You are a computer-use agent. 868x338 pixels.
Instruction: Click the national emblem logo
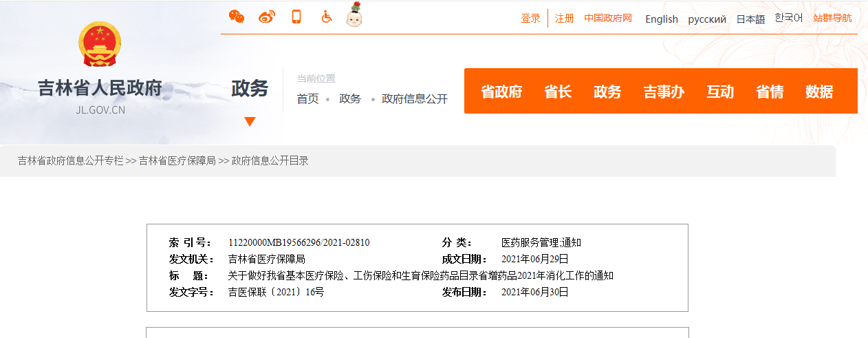(x=100, y=45)
